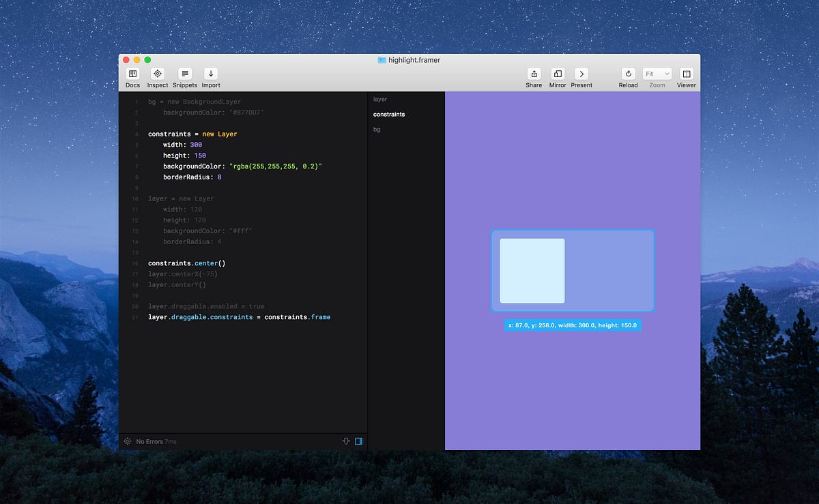Activate the Inspect tool
Image resolution: width=819 pixels, height=504 pixels.
pyautogui.click(x=158, y=75)
